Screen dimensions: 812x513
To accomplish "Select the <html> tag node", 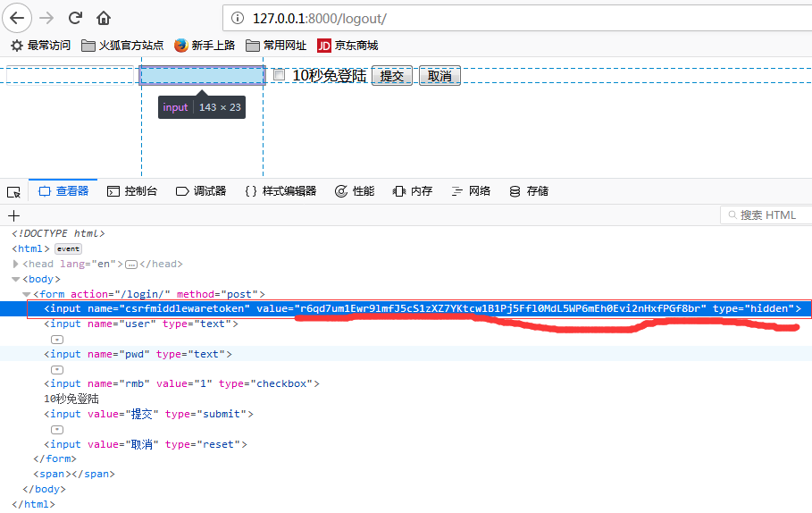I will (x=30, y=248).
